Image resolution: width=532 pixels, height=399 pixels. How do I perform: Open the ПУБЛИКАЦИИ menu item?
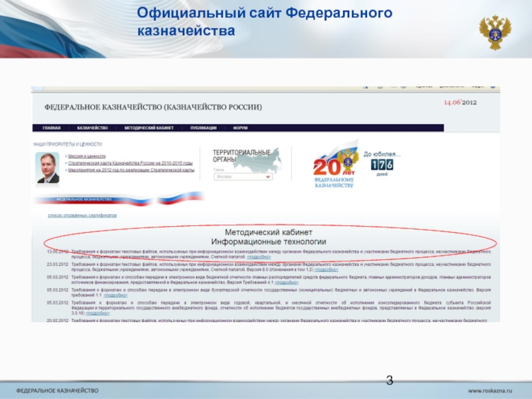tap(203, 128)
